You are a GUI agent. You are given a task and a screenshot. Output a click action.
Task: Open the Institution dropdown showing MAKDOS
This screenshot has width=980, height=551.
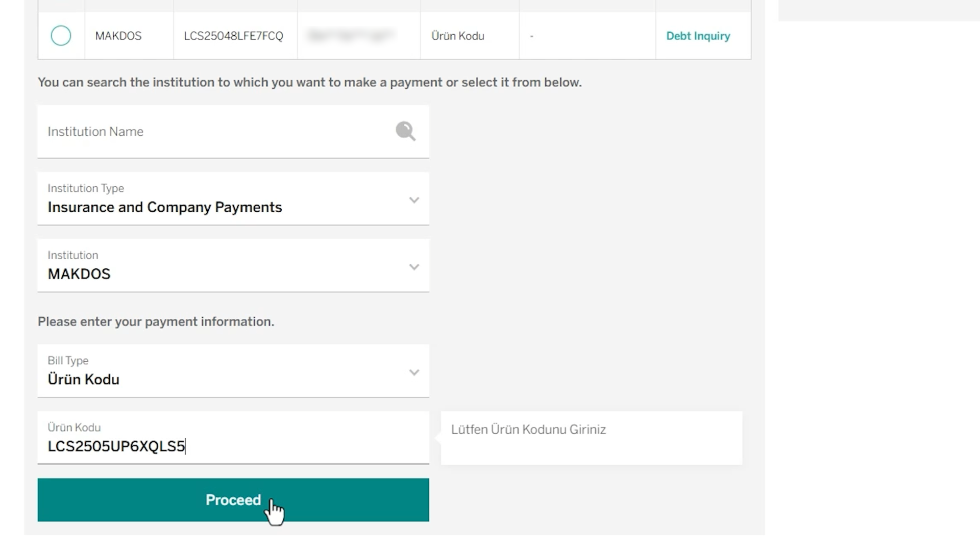(x=233, y=265)
